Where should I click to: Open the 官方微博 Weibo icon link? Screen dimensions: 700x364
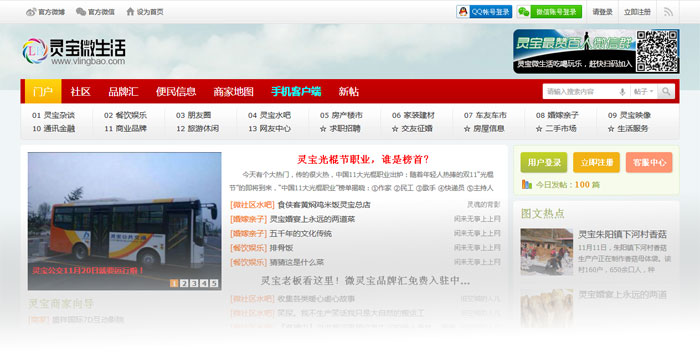coord(31,12)
